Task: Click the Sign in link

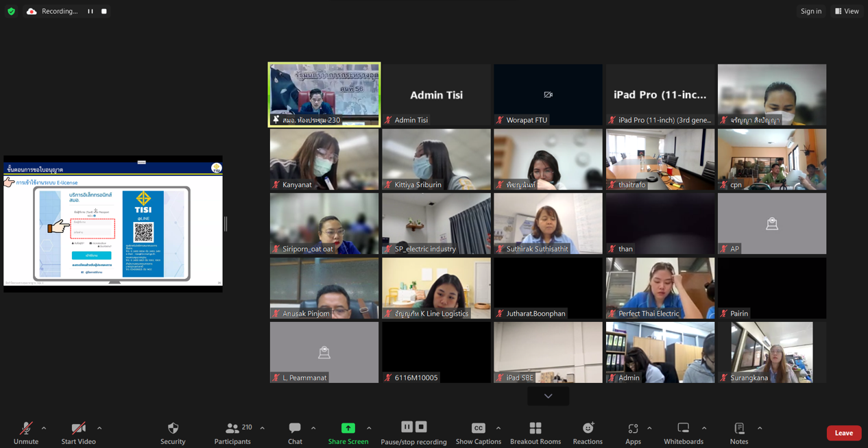Action: point(811,11)
